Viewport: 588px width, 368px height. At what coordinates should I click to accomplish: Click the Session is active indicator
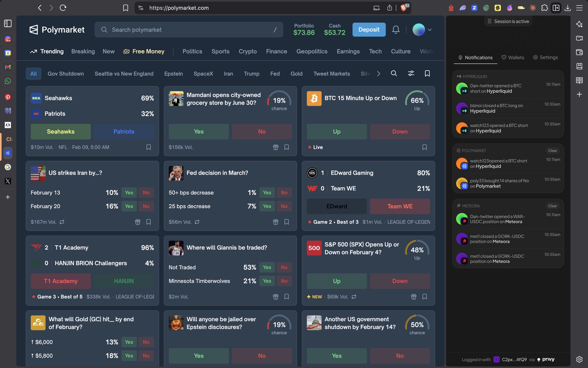tap(508, 21)
